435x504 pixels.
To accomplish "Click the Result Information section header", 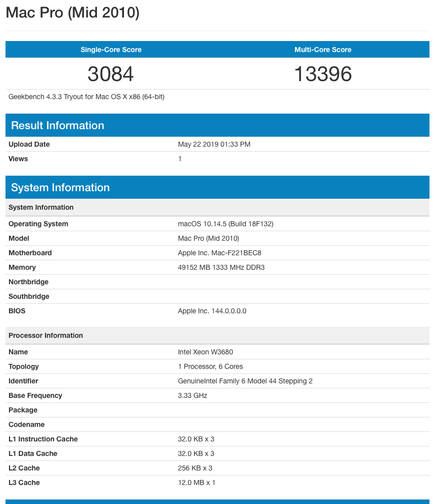I will pyautogui.click(x=217, y=125).
